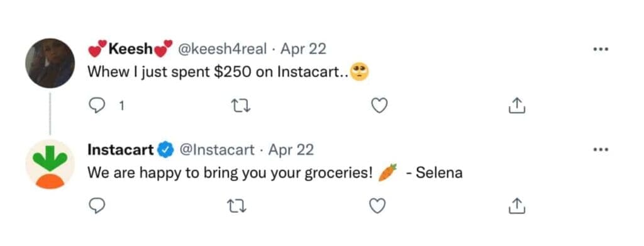Open the Keesh display name link

131,49
